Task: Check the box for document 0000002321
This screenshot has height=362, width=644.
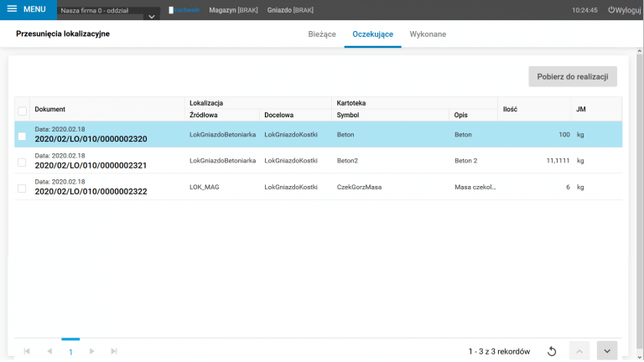Action: 23,162
